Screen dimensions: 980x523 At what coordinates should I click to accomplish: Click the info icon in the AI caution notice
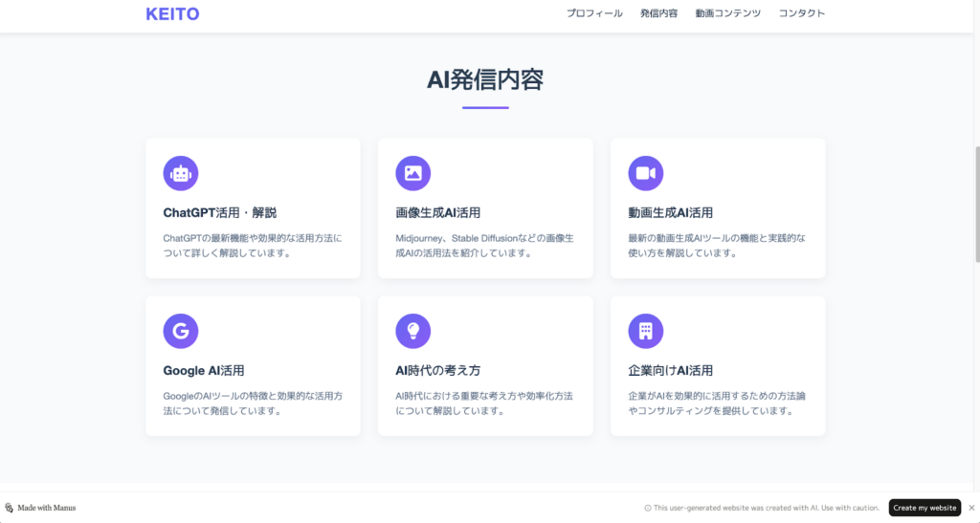[x=648, y=509]
